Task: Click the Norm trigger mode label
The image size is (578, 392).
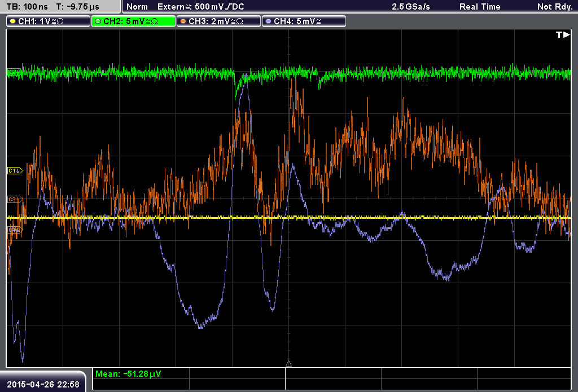Action: (137, 7)
